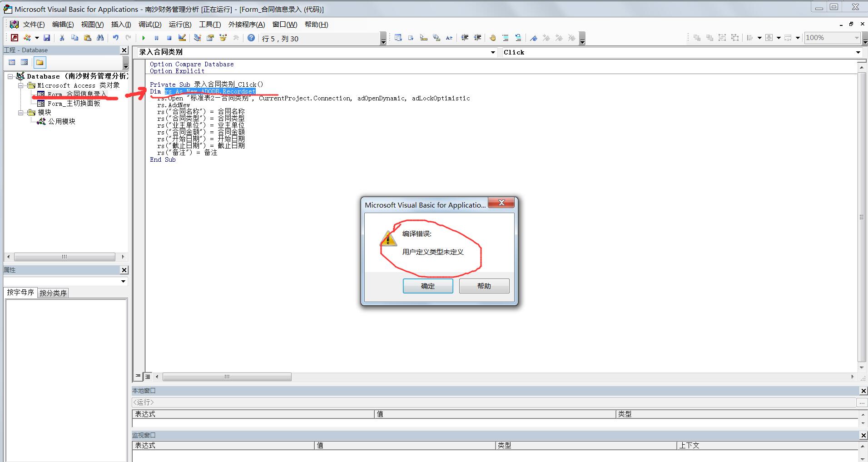Screen dimensions: 868x462
Task: Open 工具(T) menu
Action: point(210,25)
